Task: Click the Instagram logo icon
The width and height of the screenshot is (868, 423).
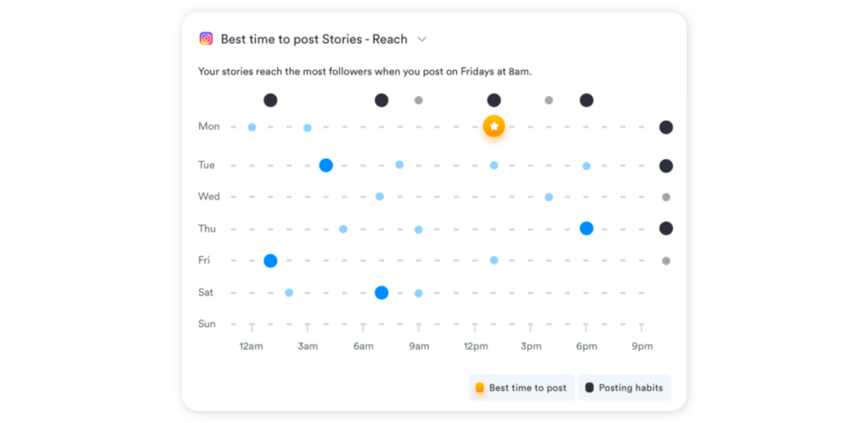Action: 206,39
